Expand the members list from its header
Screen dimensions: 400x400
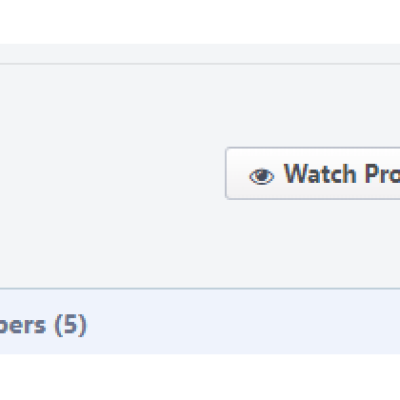pos(43,325)
